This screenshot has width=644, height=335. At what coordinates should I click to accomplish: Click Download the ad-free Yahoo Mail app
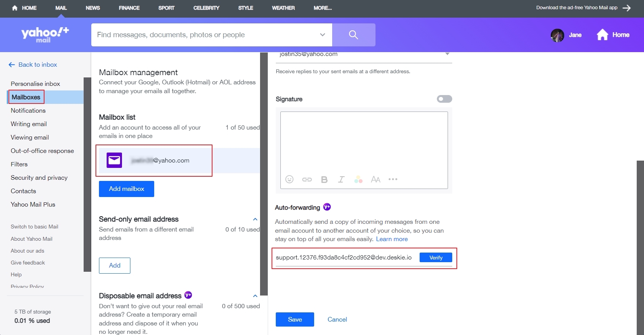click(x=576, y=8)
